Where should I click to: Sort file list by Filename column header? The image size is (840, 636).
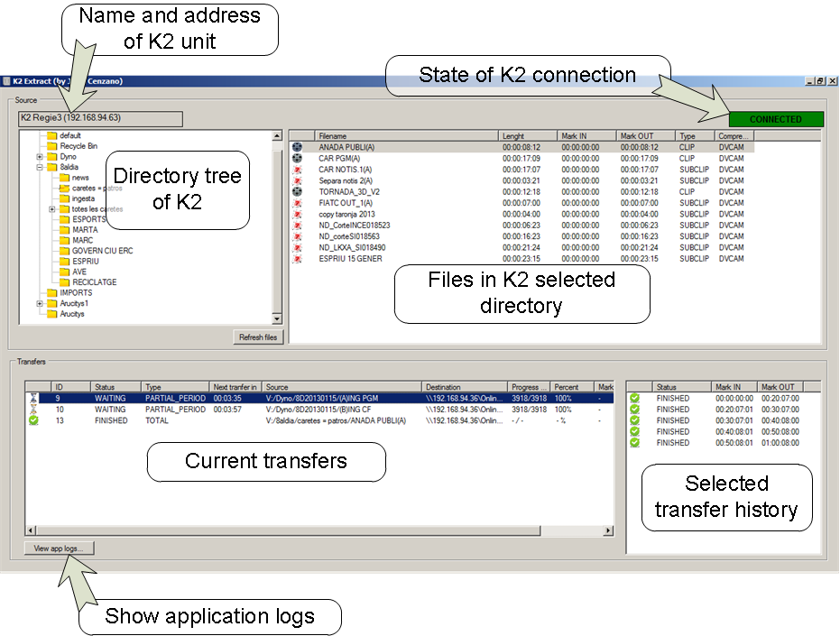(x=406, y=136)
